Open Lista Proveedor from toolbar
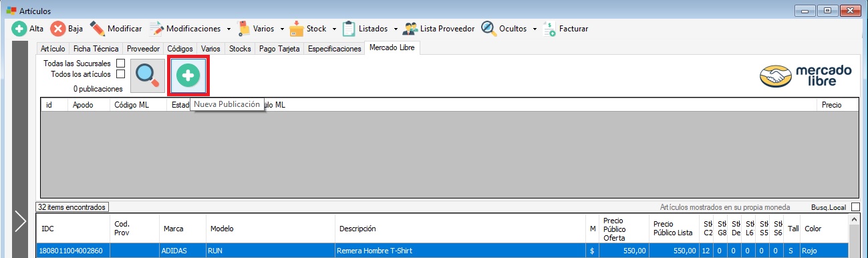The image size is (868, 258). [438, 29]
